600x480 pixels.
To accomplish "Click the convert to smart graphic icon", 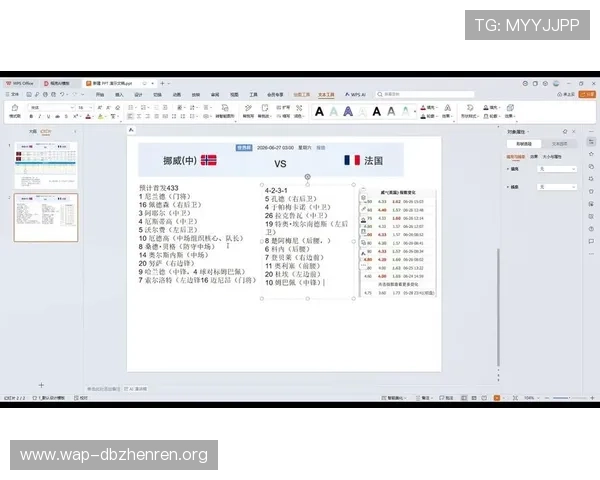I will [x=225, y=110].
